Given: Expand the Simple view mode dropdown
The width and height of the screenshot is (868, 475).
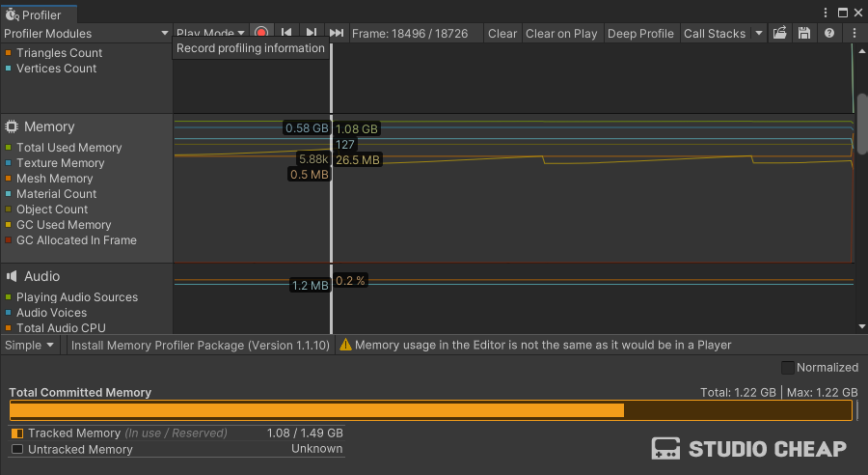Looking at the screenshot, I should pos(30,345).
